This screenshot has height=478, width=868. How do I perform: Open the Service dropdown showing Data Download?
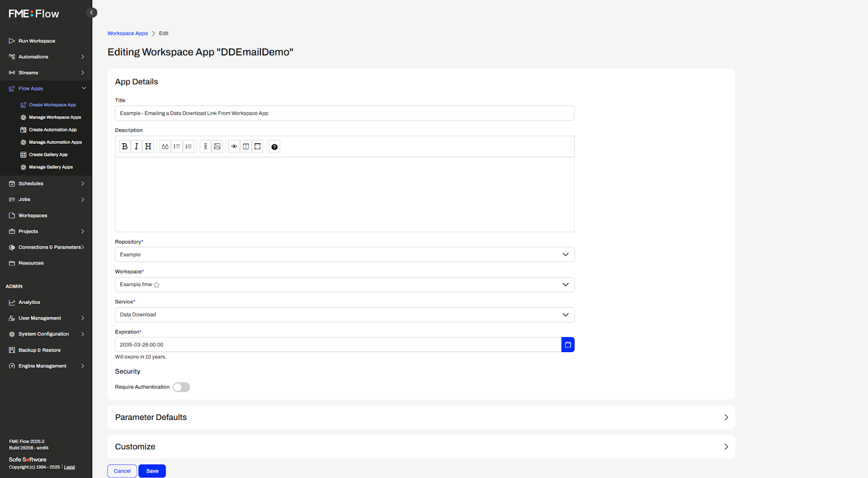344,315
